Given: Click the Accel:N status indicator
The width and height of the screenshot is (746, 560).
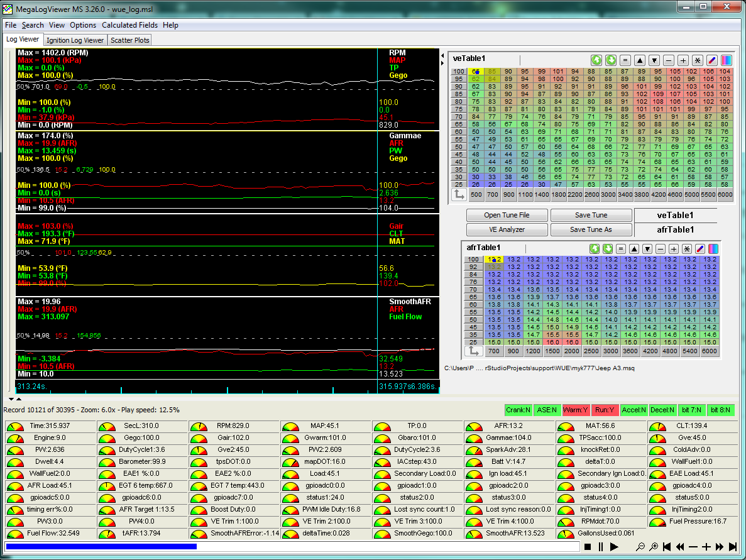Looking at the screenshot, I should pyautogui.click(x=634, y=410).
